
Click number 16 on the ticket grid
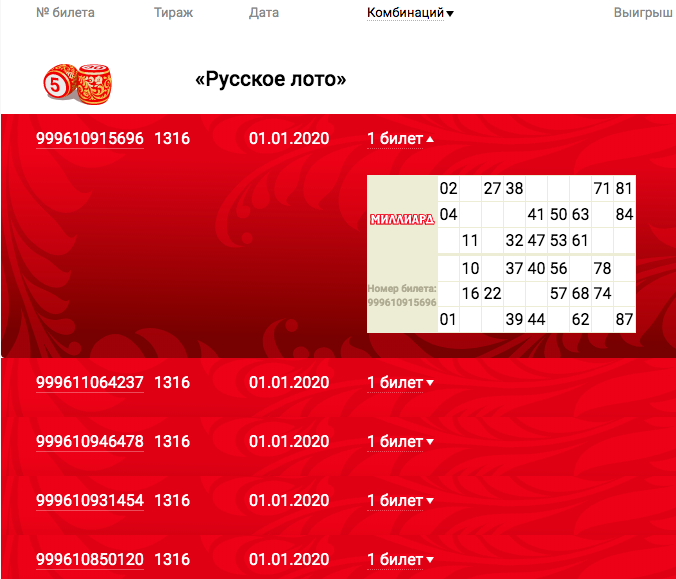pos(470,294)
